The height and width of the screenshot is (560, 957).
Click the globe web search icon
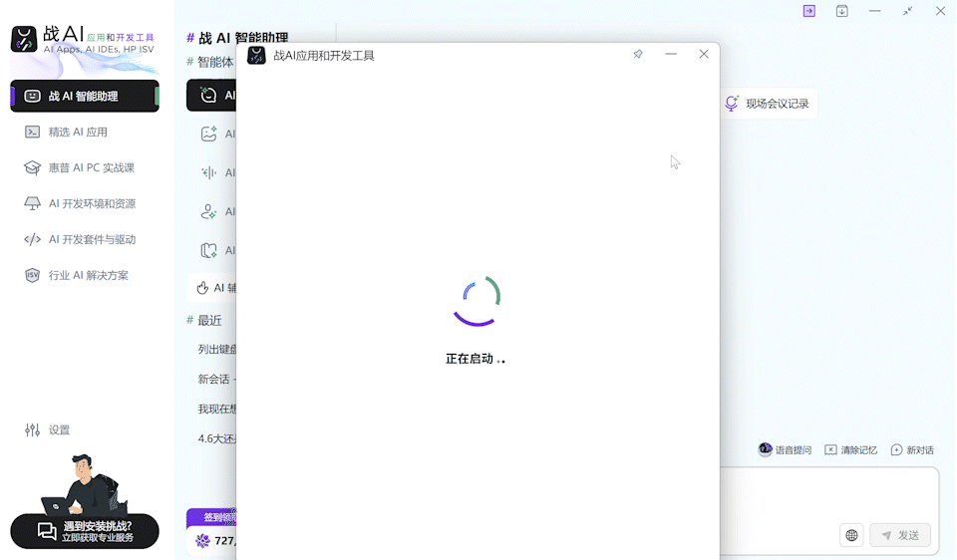851,536
